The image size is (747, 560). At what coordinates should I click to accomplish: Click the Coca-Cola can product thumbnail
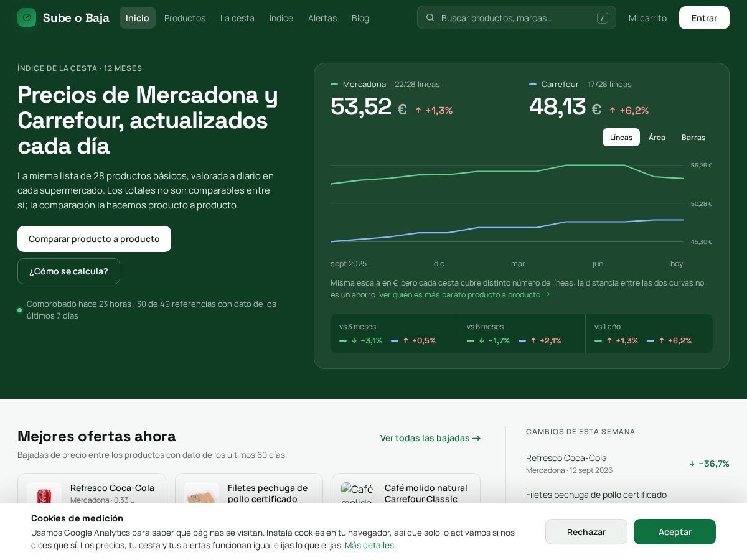pyautogui.click(x=44, y=493)
